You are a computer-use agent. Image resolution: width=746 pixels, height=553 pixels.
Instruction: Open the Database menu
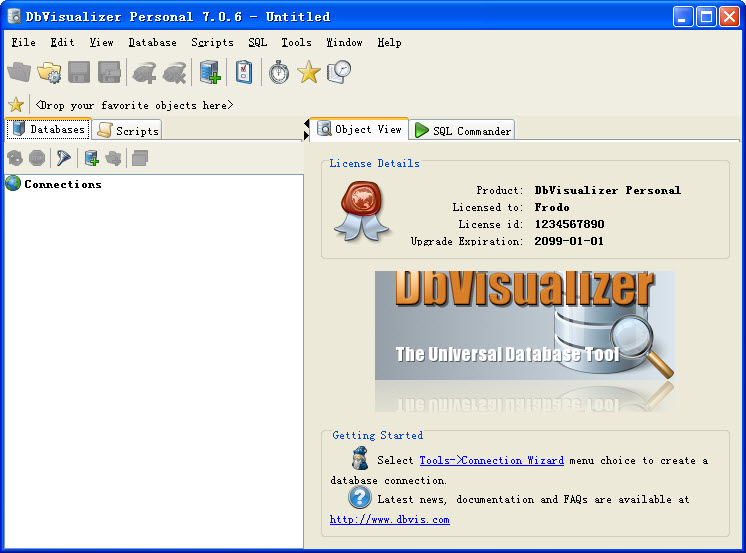pyautogui.click(x=152, y=43)
